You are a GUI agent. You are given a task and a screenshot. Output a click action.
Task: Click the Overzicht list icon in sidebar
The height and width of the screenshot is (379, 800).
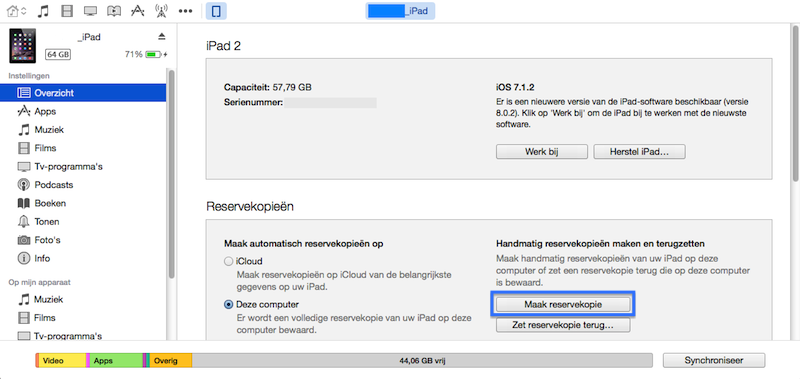23,93
